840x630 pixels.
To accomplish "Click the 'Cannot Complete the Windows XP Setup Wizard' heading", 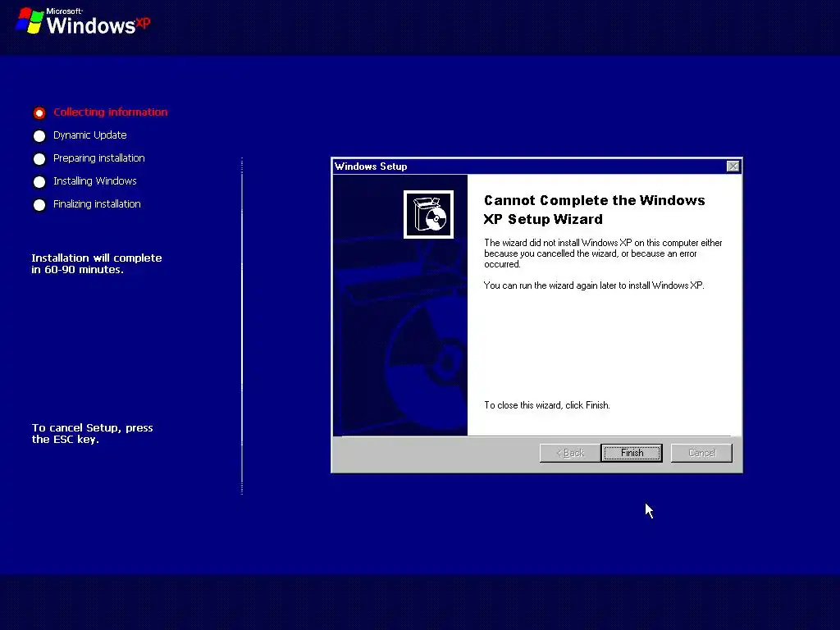I will (x=594, y=209).
